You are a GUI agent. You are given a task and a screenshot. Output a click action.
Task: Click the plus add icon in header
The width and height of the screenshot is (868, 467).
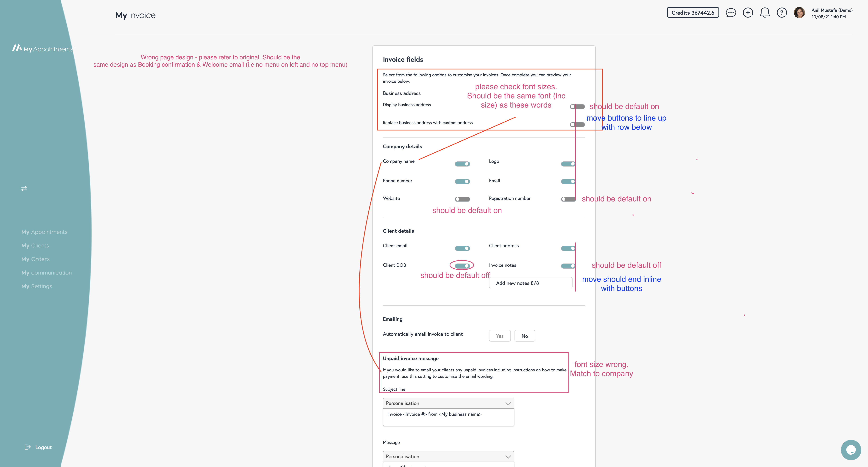(748, 13)
